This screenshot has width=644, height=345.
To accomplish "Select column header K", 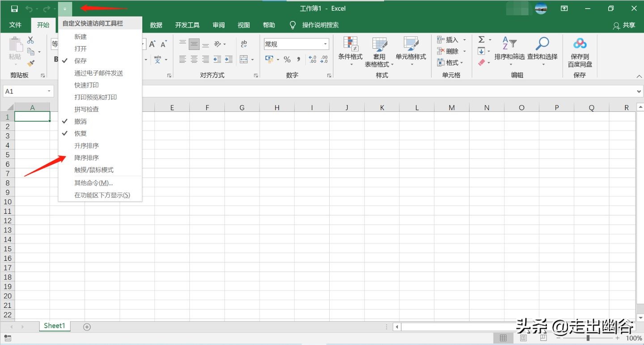I will [382, 107].
